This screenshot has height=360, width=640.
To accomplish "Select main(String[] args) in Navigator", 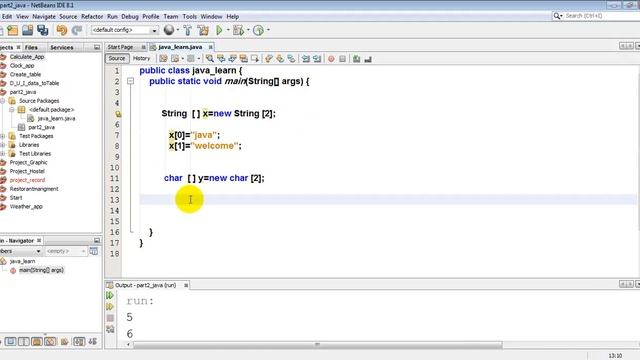I will [41, 270].
